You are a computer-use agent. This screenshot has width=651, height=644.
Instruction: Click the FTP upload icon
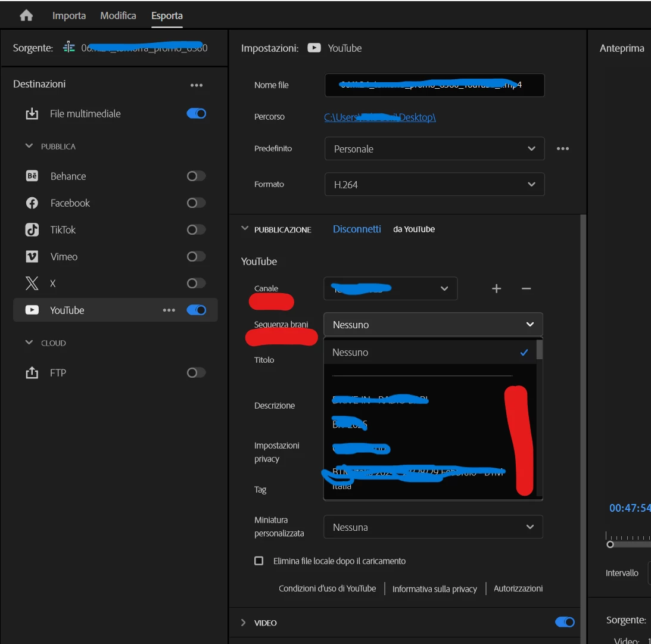pyautogui.click(x=32, y=372)
